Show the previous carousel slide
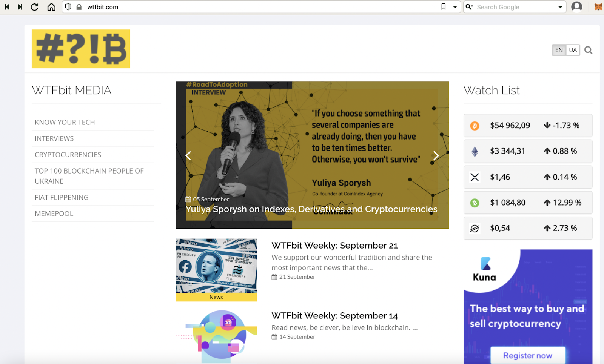The width and height of the screenshot is (604, 364). (x=188, y=155)
